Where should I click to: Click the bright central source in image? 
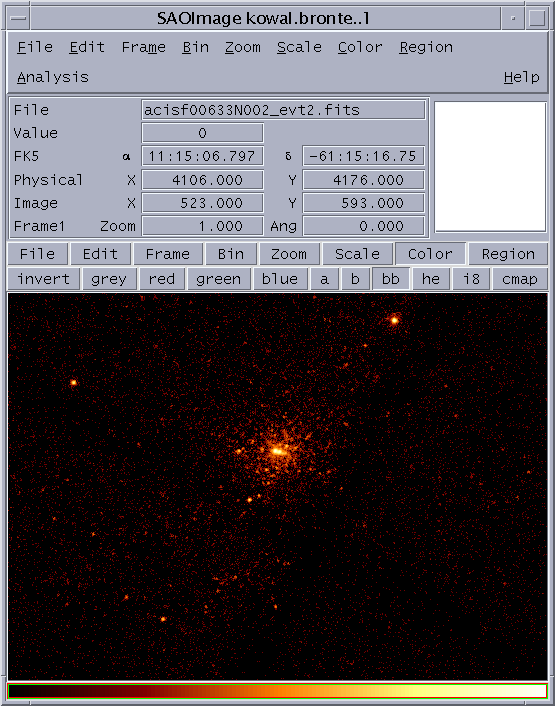pyautogui.click(x=277, y=450)
